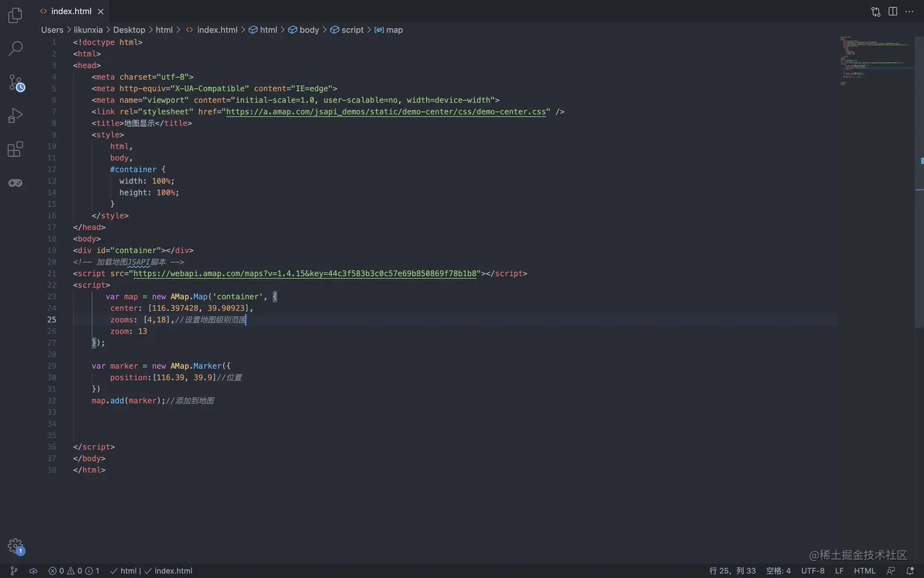Open notifications bell icon

tap(909, 571)
